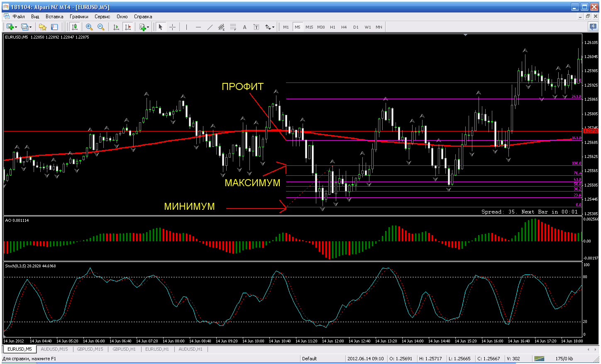Select the Fibonacci retracement tool
Image resolution: width=601 pixels, height=364 pixels.
coord(233,27)
